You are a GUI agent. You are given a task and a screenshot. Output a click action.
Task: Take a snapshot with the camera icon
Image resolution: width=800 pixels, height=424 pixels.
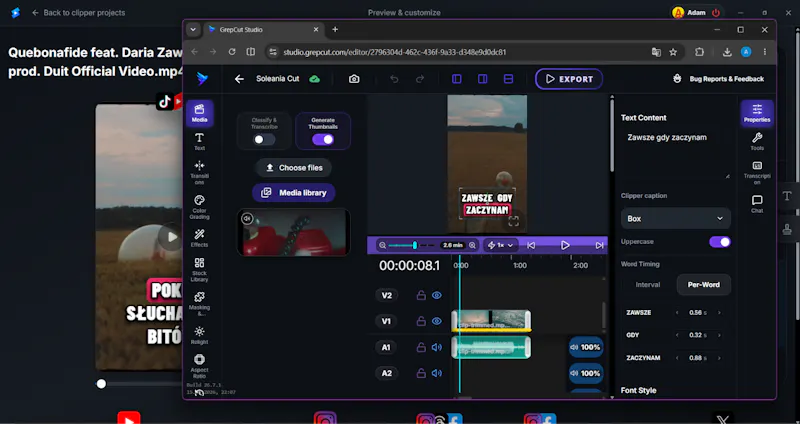354,79
